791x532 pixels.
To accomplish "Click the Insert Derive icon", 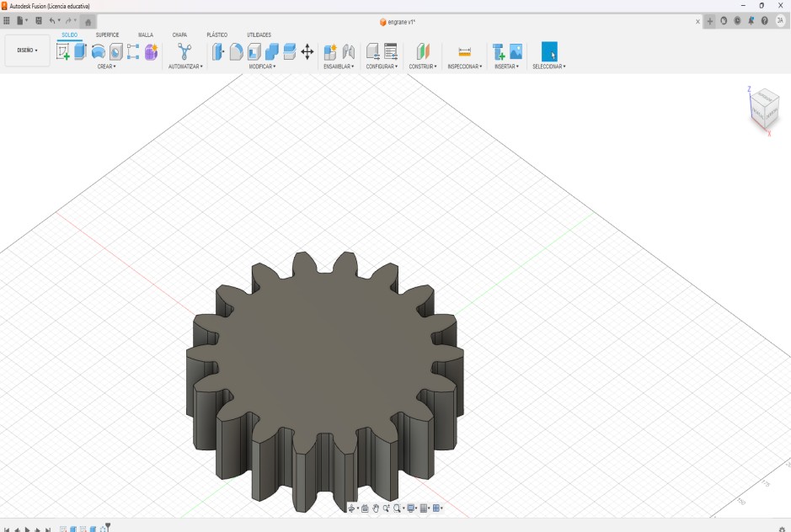I will [499, 51].
